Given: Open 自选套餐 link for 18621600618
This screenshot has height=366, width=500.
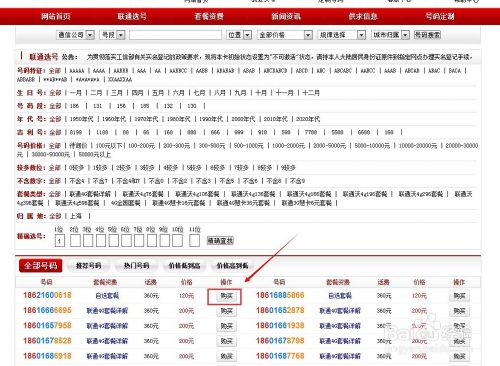Looking at the screenshot, I should (x=107, y=296).
